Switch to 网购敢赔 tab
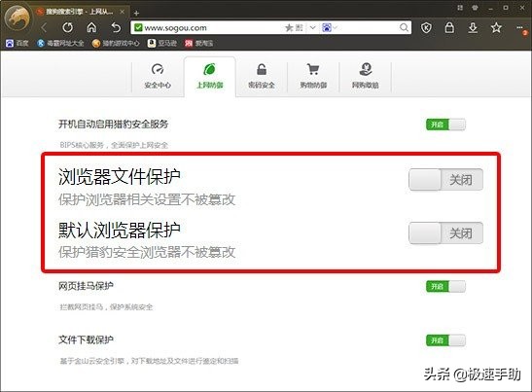532x392 pixels. pyautogui.click(x=365, y=77)
